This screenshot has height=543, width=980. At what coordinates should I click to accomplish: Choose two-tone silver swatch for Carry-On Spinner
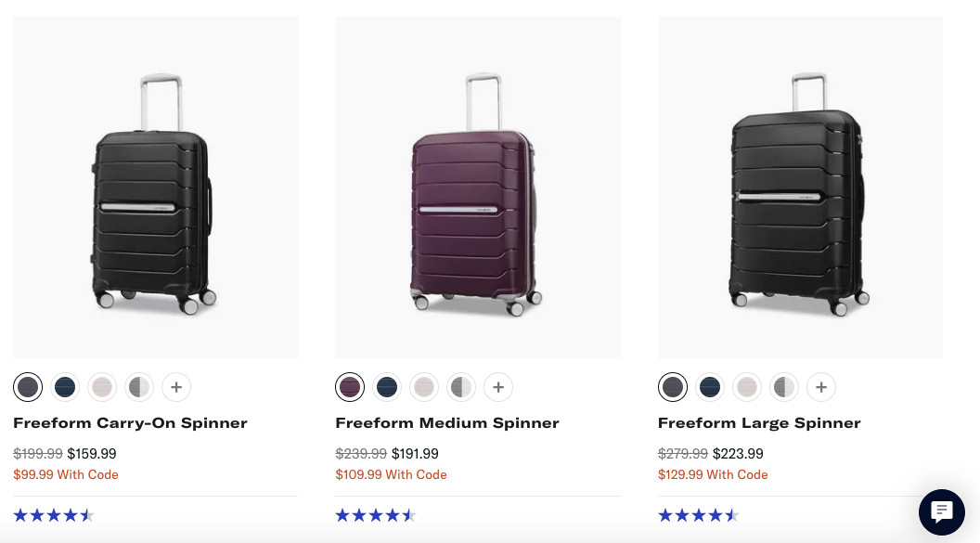139,387
